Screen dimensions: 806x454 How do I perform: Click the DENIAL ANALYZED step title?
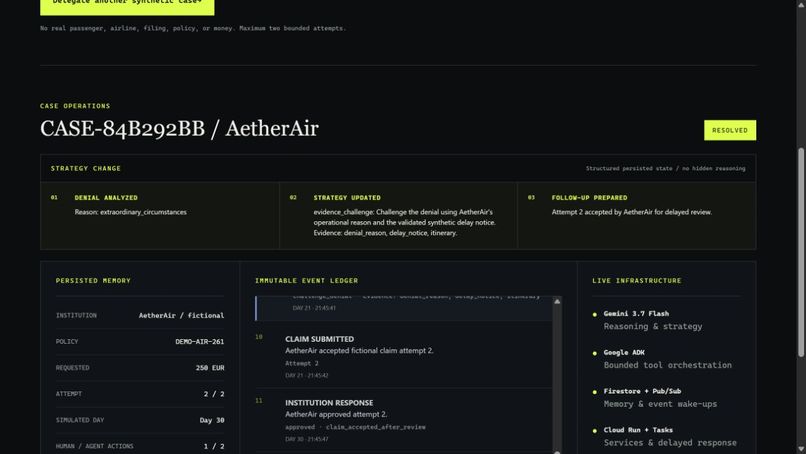tap(106, 197)
